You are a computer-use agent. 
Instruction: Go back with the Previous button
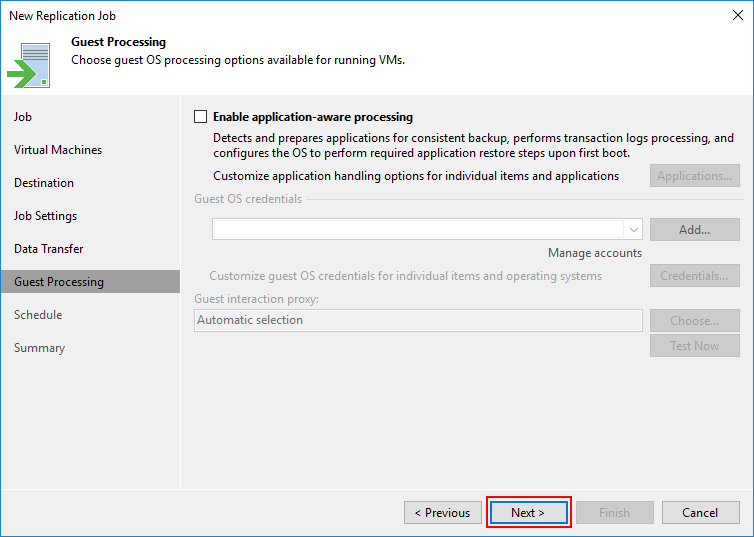click(443, 512)
